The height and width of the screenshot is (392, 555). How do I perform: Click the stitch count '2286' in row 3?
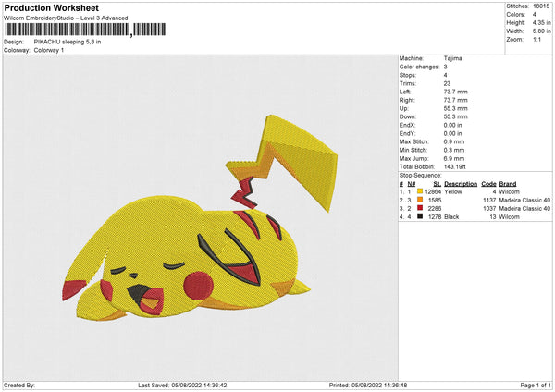tap(435, 208)
